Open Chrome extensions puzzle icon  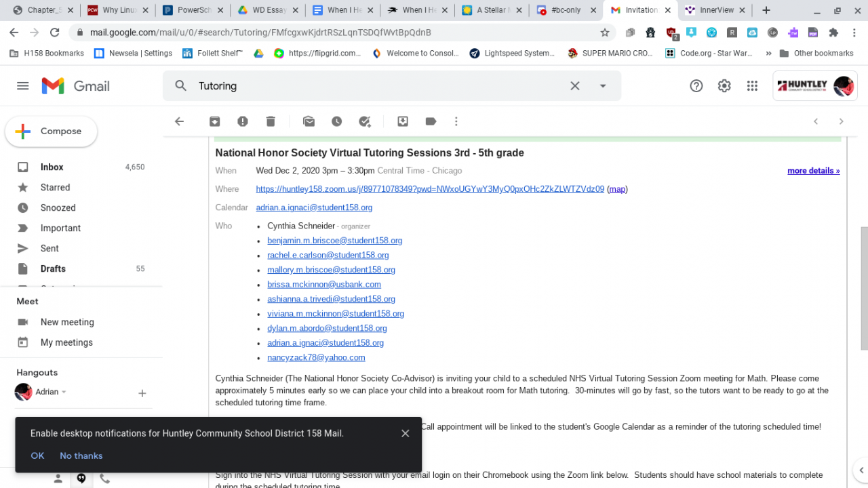pyautogui.click(x=833, y=33)
